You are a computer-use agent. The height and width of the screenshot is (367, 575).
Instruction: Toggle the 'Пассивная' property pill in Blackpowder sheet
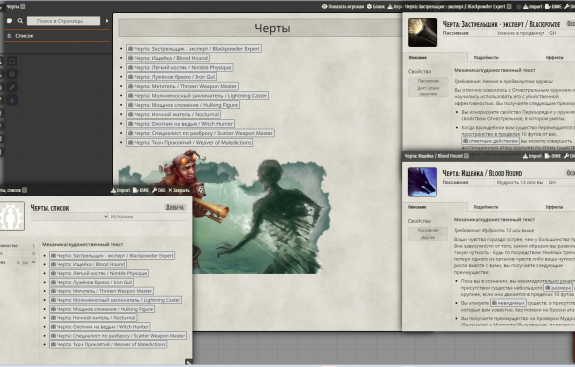tap(428, 81)
